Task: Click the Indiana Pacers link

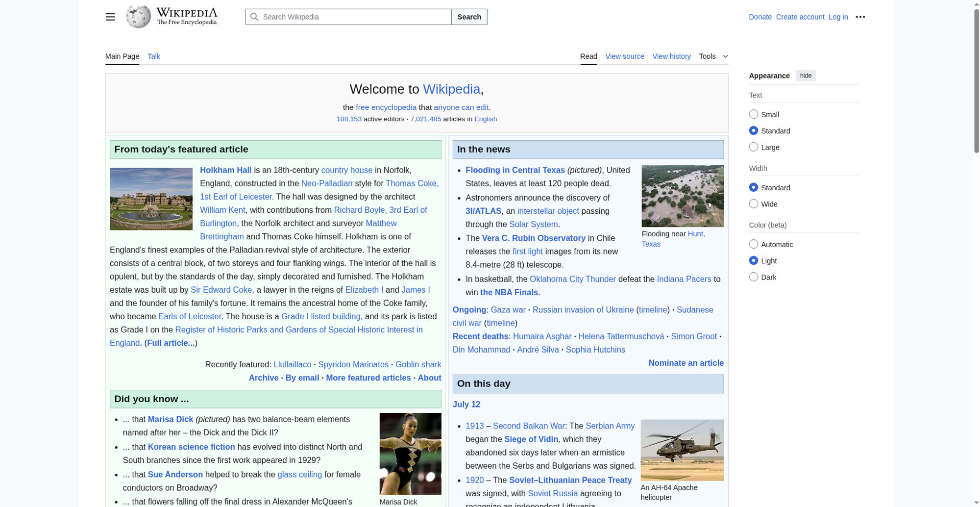Action: coord(684,279)
